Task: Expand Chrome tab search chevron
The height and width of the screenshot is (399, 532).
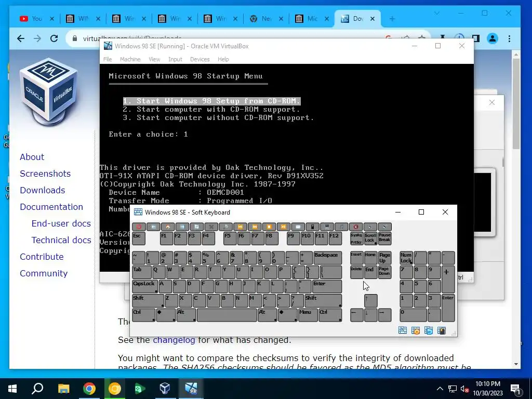Action: tap(437, 13)
